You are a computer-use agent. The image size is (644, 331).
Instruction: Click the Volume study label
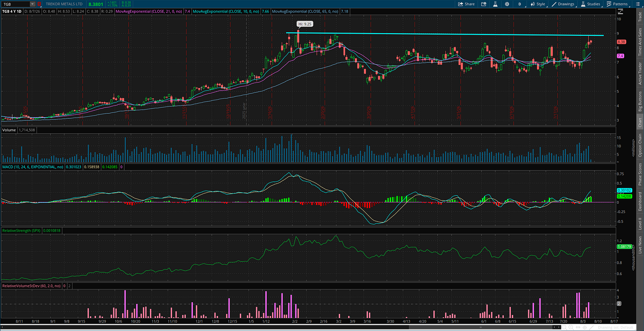[x=9, y=130]
